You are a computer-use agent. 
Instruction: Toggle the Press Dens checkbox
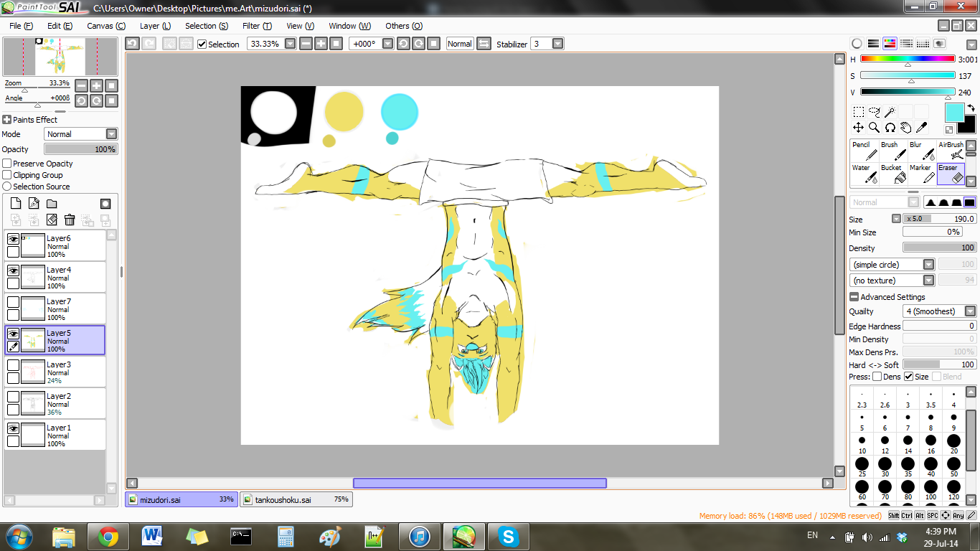click(x=877, y=377)
